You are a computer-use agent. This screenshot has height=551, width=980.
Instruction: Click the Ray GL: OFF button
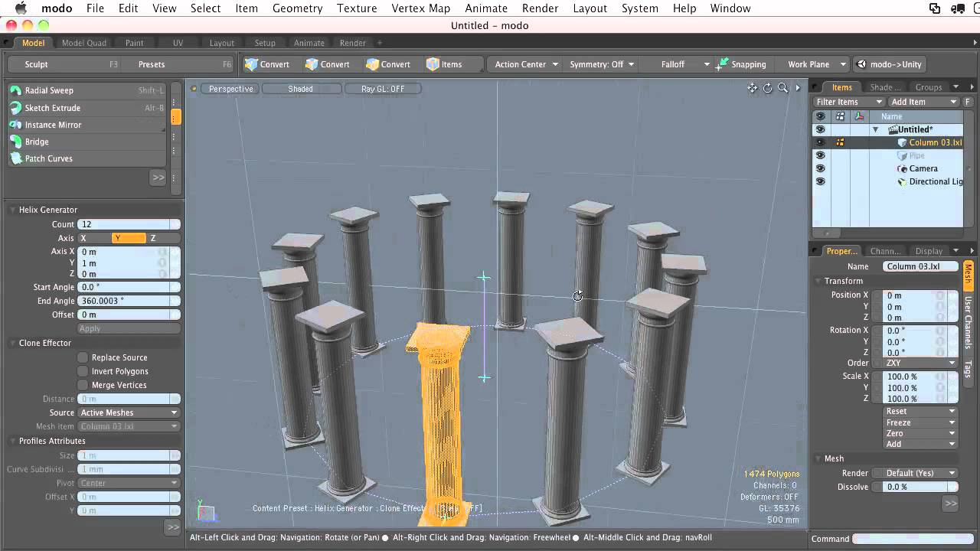tap(383, 89)
